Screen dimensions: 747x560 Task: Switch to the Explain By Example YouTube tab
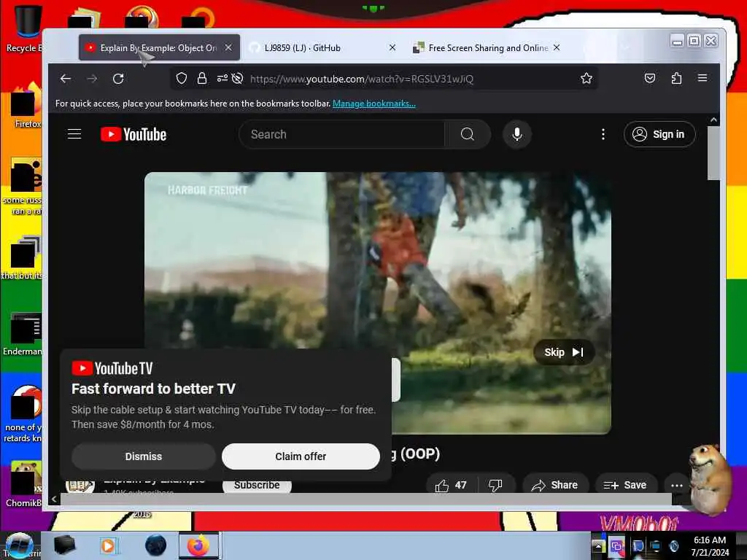click(159, 47)
